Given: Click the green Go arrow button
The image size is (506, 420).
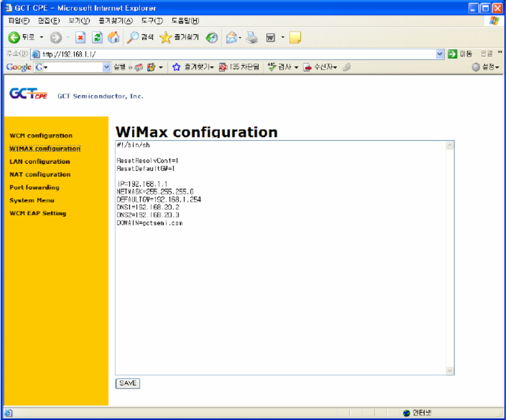Looking at the screenshot, I should point(452,54).
